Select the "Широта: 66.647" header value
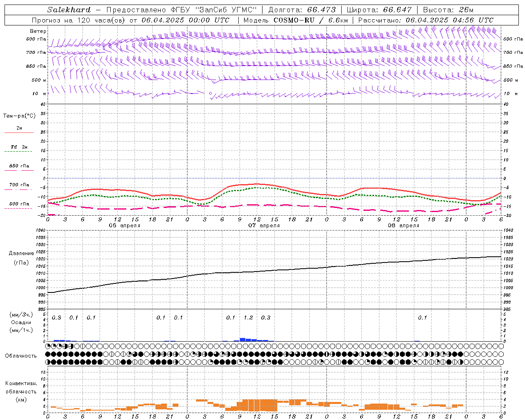 (379, 10)
